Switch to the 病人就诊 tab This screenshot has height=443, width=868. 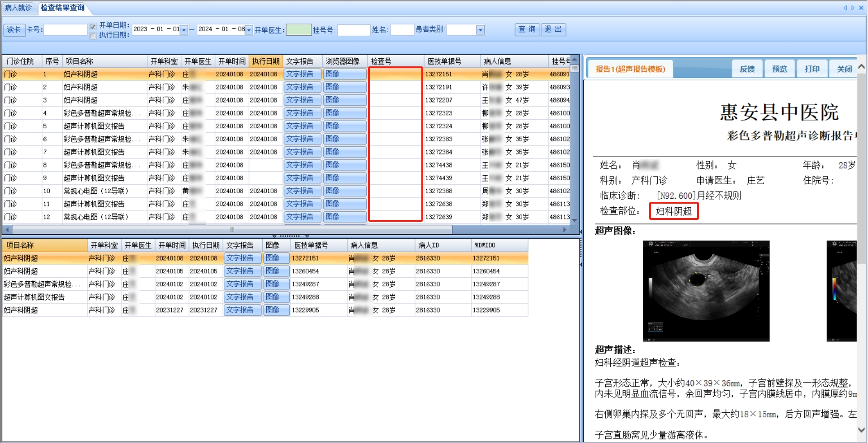(18, 8)
